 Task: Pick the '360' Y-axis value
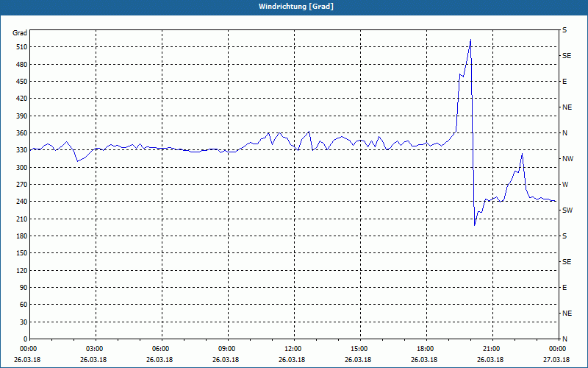pyautogui.click(x=21, y=133)
